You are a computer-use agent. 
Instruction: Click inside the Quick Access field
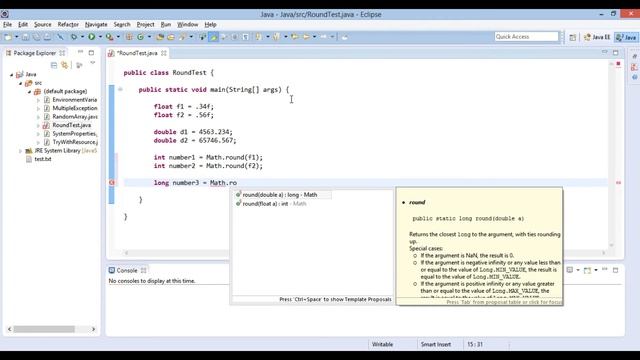point(526,37)
